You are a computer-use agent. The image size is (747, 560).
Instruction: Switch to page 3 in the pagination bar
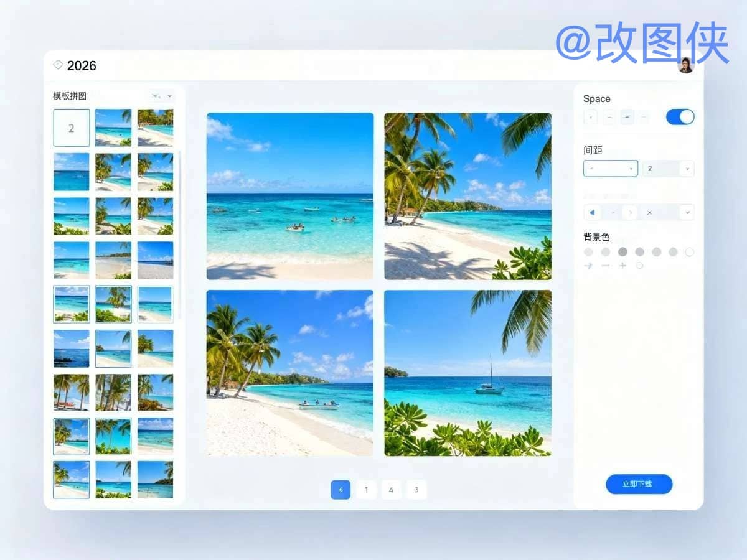(416, 490)
